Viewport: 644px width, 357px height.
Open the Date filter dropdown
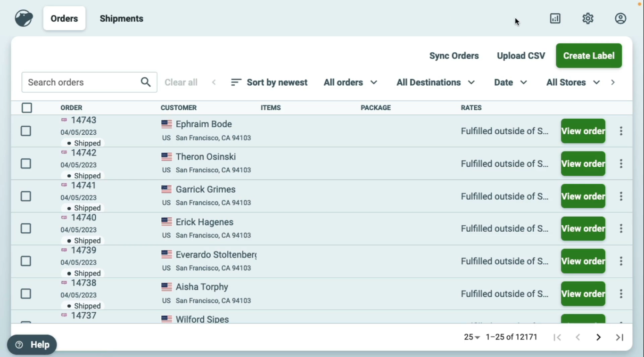511,82
